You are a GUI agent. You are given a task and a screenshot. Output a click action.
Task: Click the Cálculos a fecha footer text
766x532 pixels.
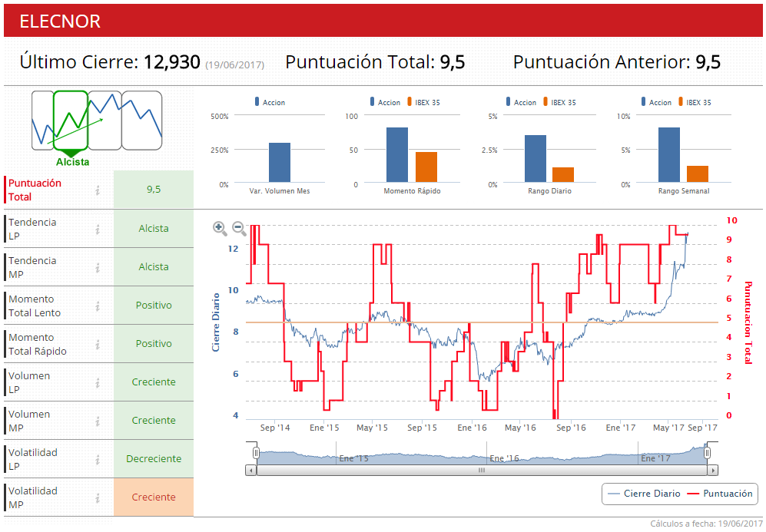706,524
